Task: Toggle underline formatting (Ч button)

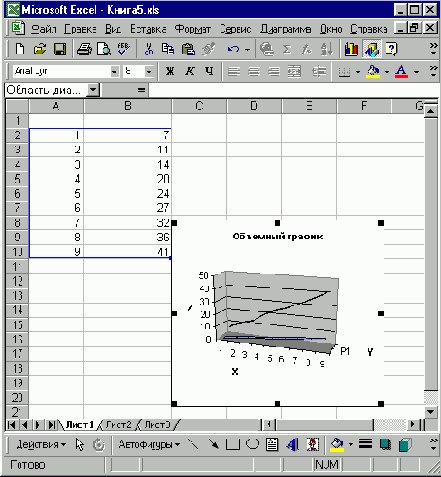Action: (209, 71)
